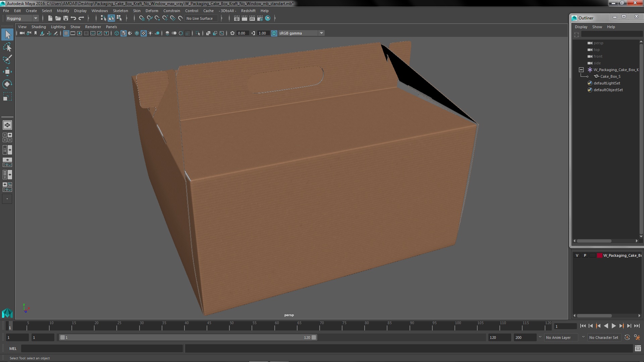Collapse the W_Packaging_Cake_Box group in Outliner

coord(581,70)
